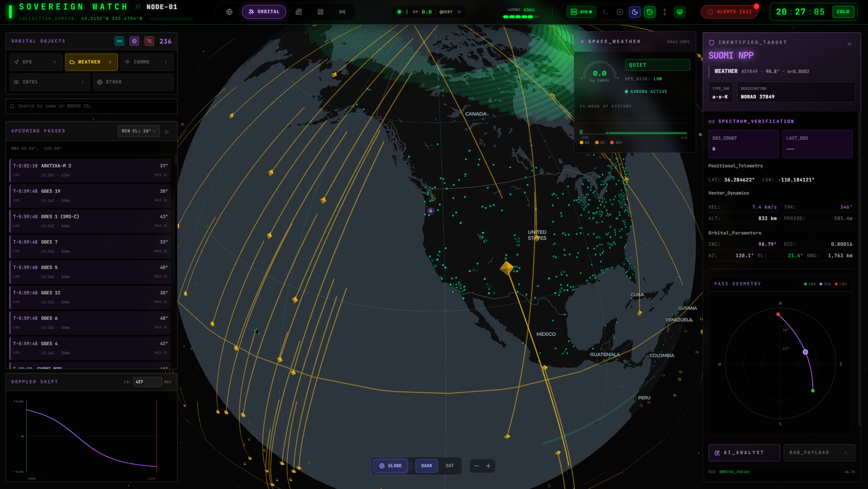
Task: Click the orange G1 legend dot
Action: coord(582,142)
